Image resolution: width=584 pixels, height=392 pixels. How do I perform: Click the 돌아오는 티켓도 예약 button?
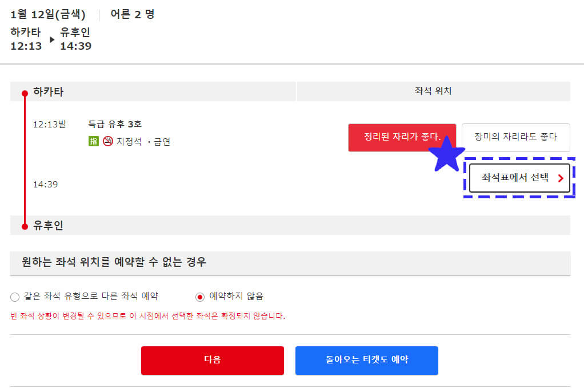[366, 361]
